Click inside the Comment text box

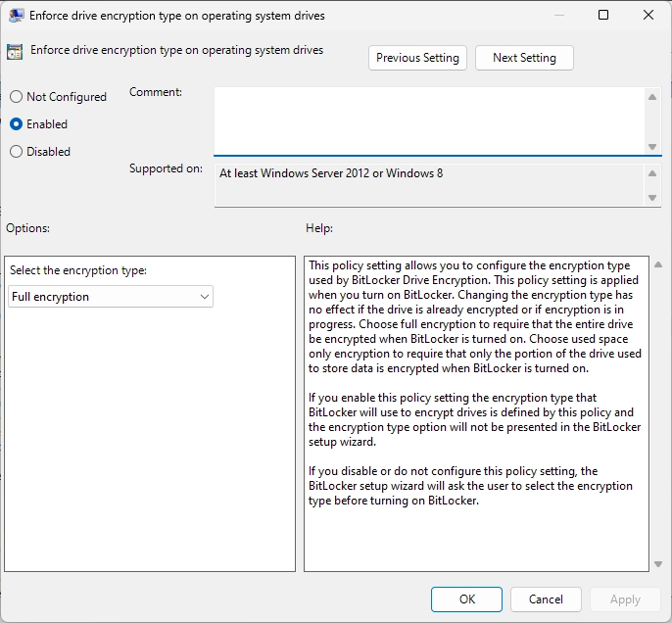tap(429, 120)
